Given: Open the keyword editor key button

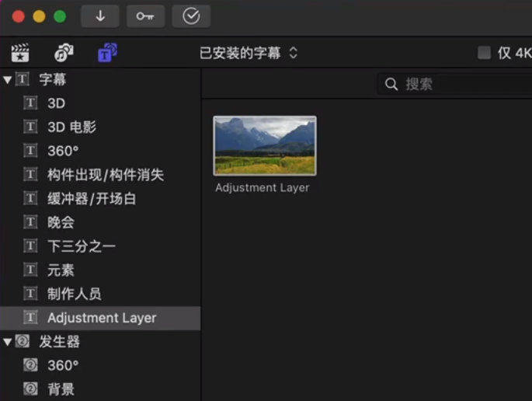Looking at the screenshot, I should pyautogui.click(x=145, y=16).
